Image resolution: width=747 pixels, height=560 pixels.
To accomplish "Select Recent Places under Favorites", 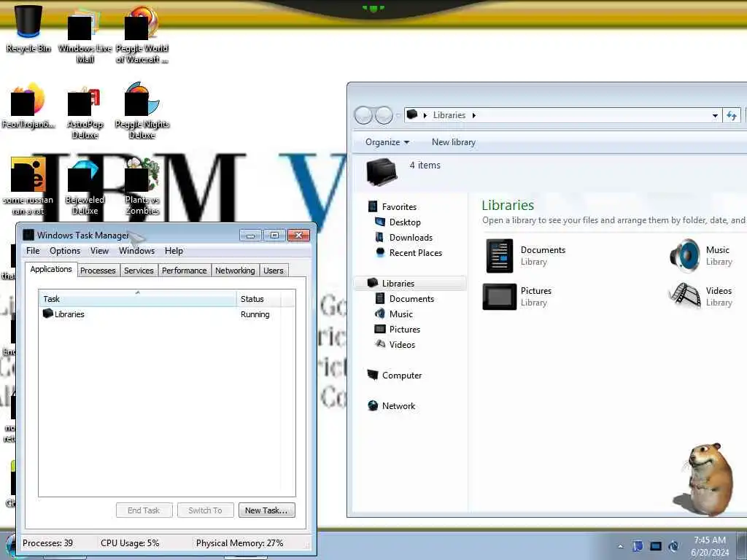I will [x=415, y=253].
